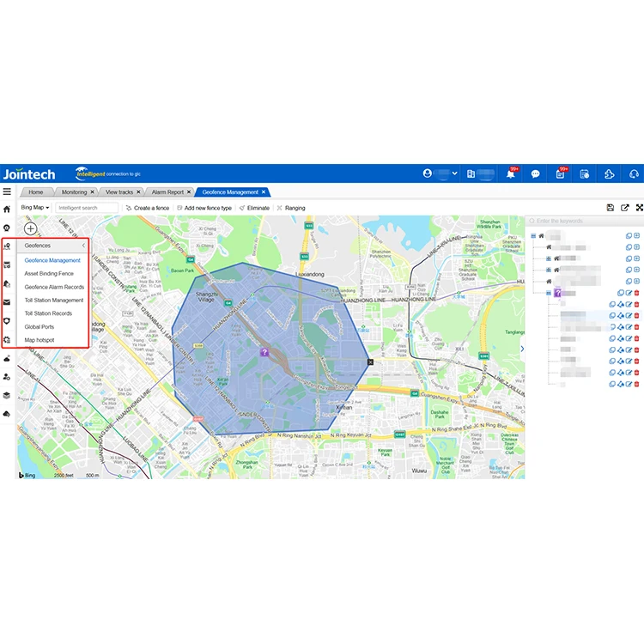This screenshot has height=644, width=644.
Task: Collapse the root node in the fence tree
Action: 532,235
